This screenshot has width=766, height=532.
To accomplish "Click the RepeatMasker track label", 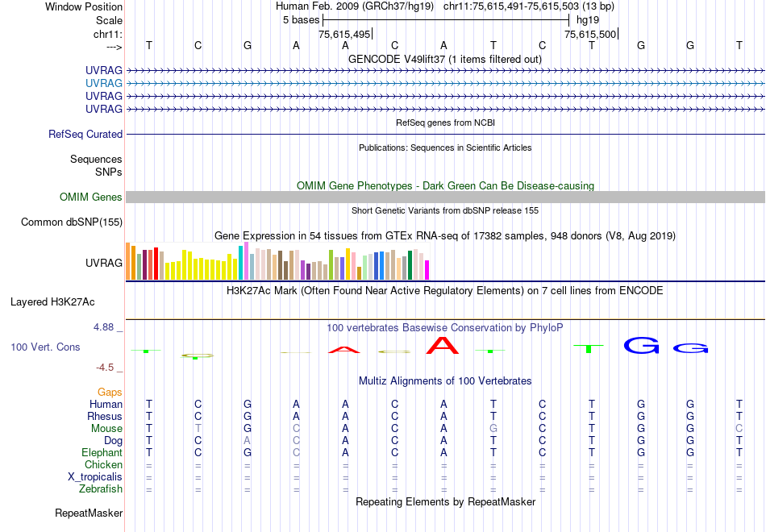I will coord(89,513).
